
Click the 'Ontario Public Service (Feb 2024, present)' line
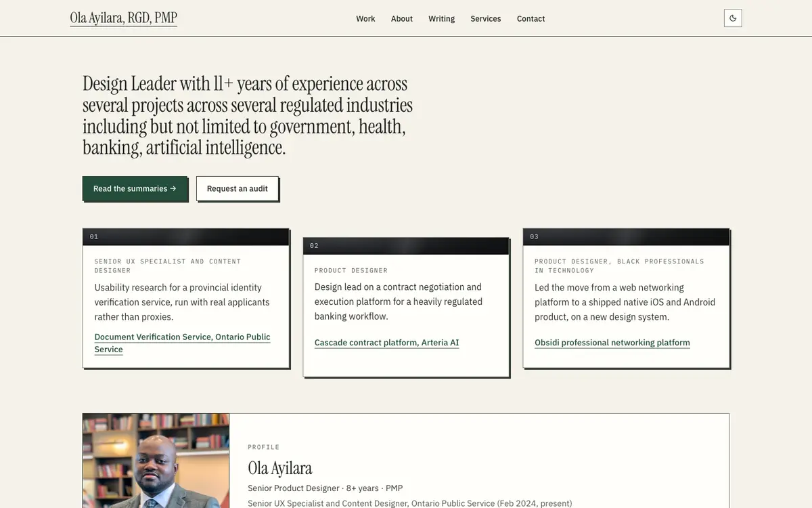[x=410, y=503]
